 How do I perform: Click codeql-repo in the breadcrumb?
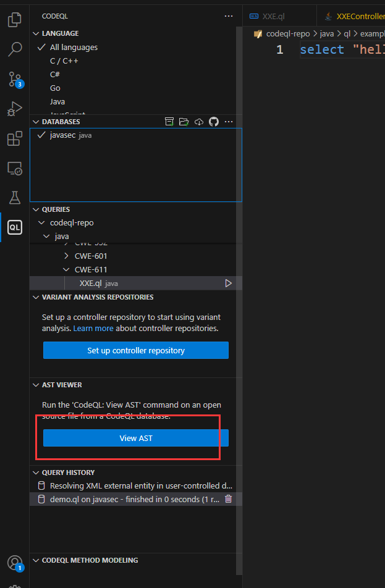pyautogui.click(x=288, y=34)
